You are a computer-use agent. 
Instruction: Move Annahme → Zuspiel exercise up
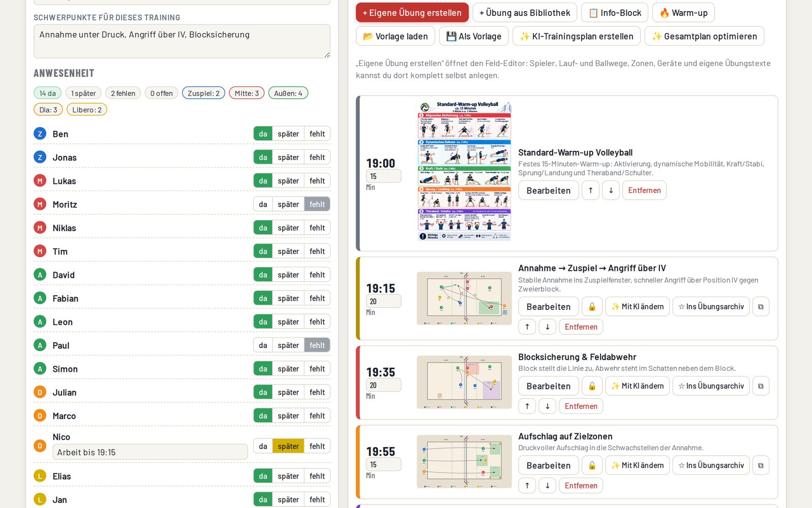coord(527,327)
